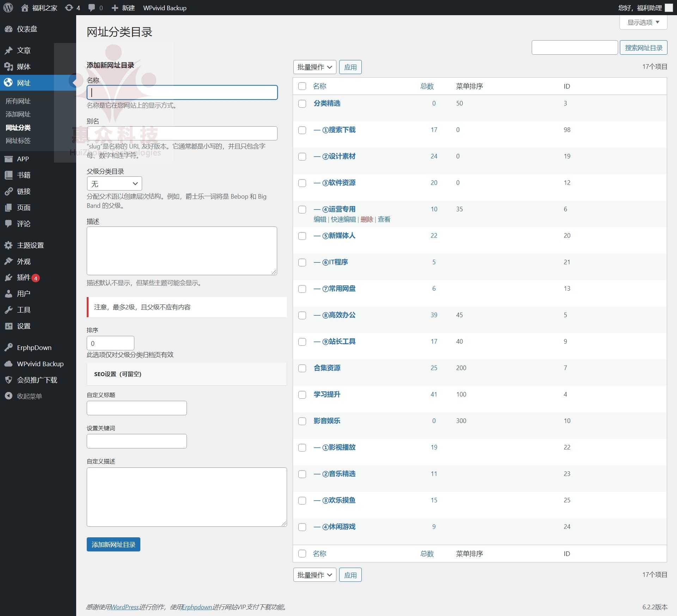Screen dimensions: 677x616
Task: Toggle the select-all checkbox in table header
Action: pyautogui.click(x=302, y=86)
